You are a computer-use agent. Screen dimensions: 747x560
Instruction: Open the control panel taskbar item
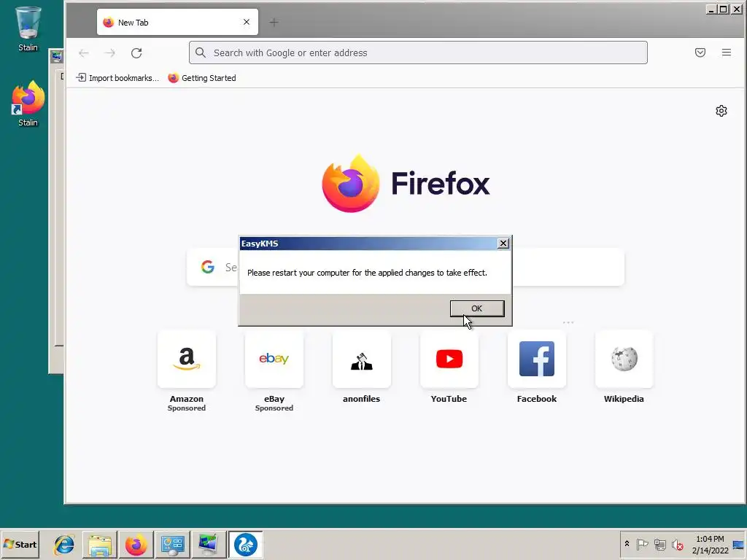(172, 544)
